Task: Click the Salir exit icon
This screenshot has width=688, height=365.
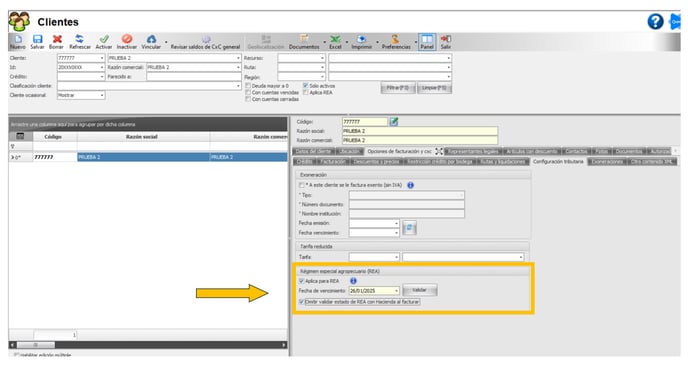Action: tap(445, 39)
